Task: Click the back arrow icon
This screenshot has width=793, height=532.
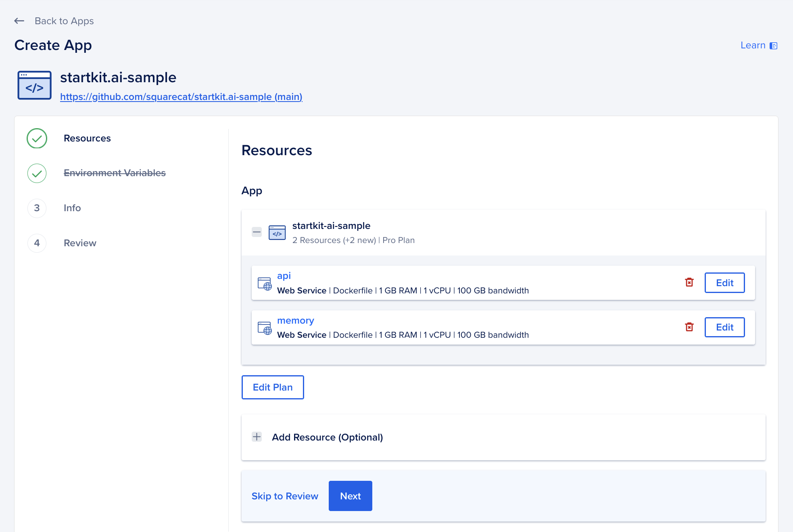Action: click(x=19, y=21)
